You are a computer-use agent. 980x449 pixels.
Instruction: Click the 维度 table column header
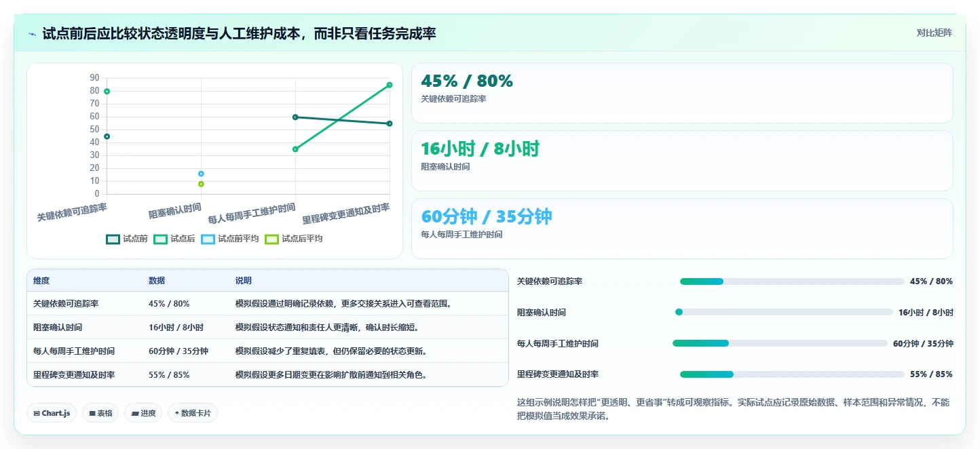[x=41, y=281]
